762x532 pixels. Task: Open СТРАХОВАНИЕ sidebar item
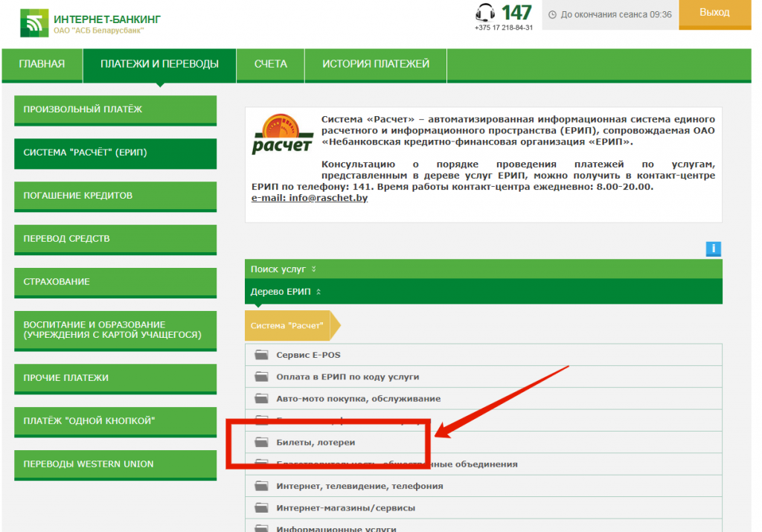click(x=115, y=283)
